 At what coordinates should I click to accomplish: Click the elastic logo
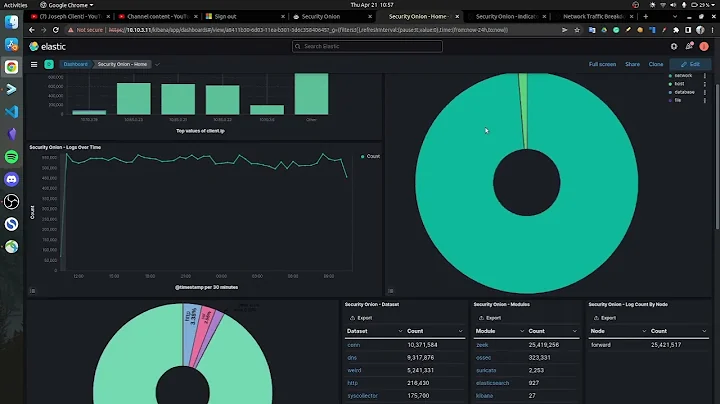48,46
